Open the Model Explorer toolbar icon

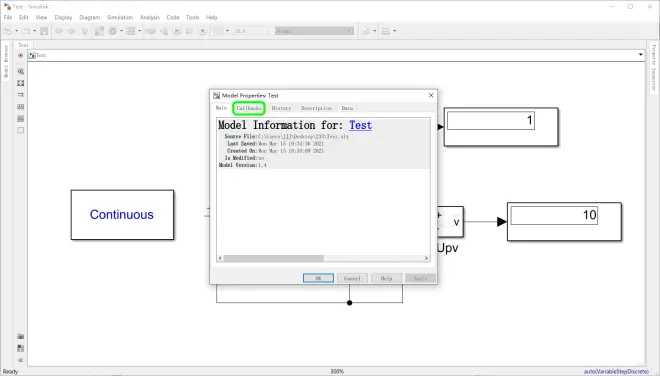click(x=130, y=31)
